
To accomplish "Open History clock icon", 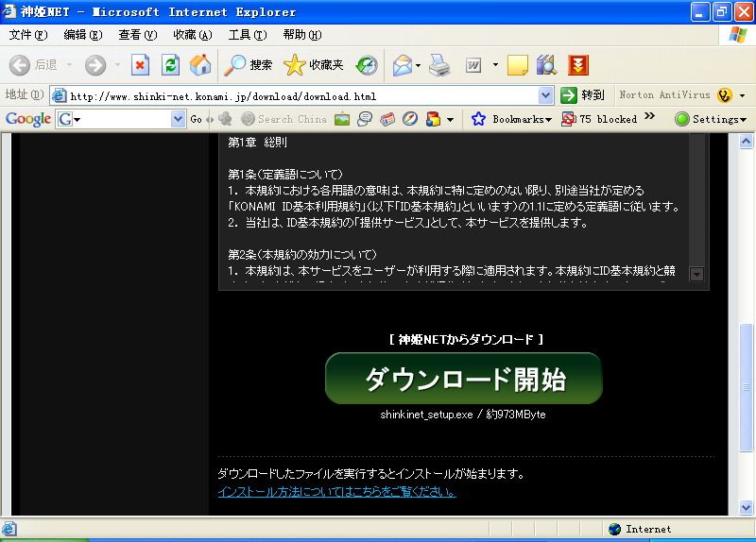I will [367, 65].
